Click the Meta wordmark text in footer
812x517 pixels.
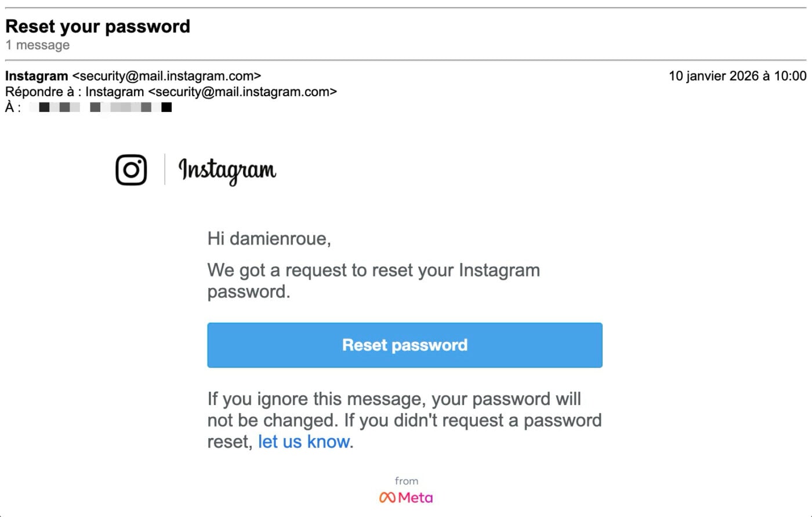point(415,498)
